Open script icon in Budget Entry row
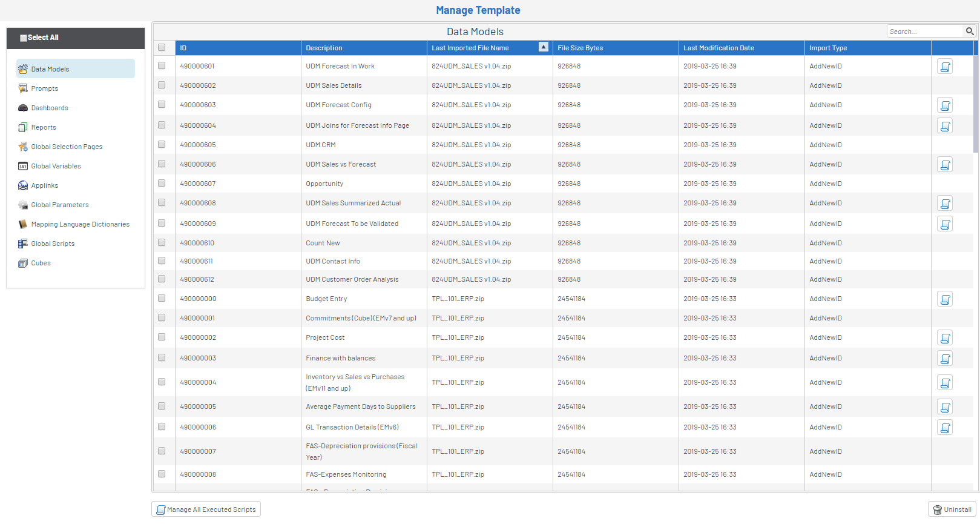 pos(944,299)
